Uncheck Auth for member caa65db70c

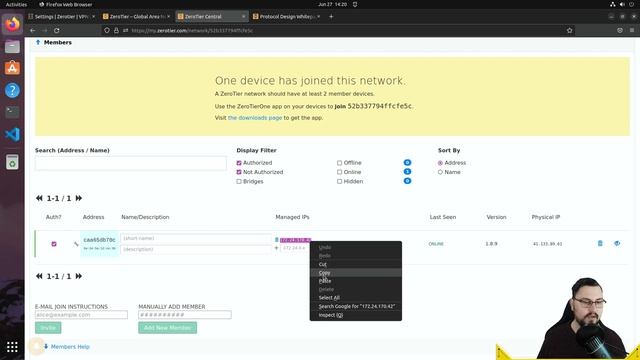coord(54,244)
